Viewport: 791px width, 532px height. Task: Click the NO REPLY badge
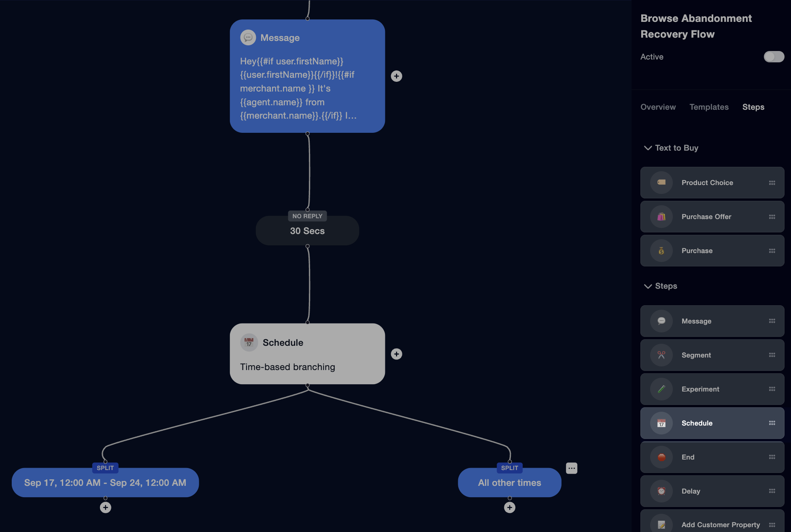[x=307, y=216]
